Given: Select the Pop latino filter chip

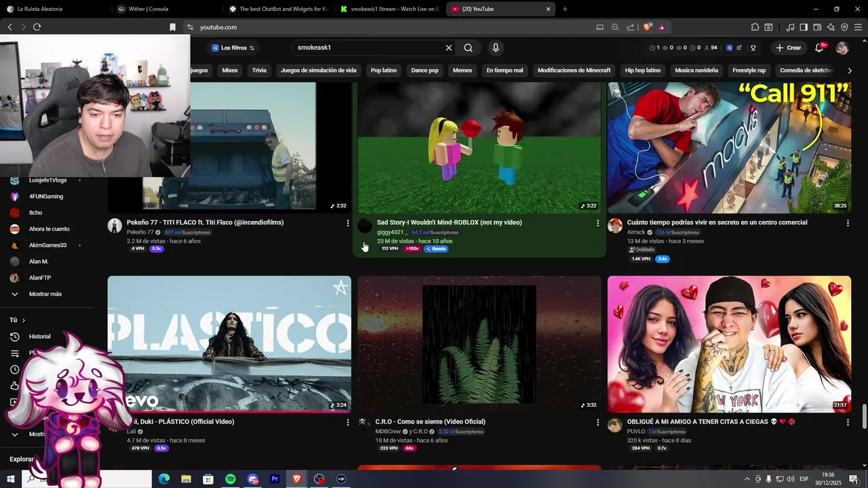Looking at the screenshot, I should (384, 70).
